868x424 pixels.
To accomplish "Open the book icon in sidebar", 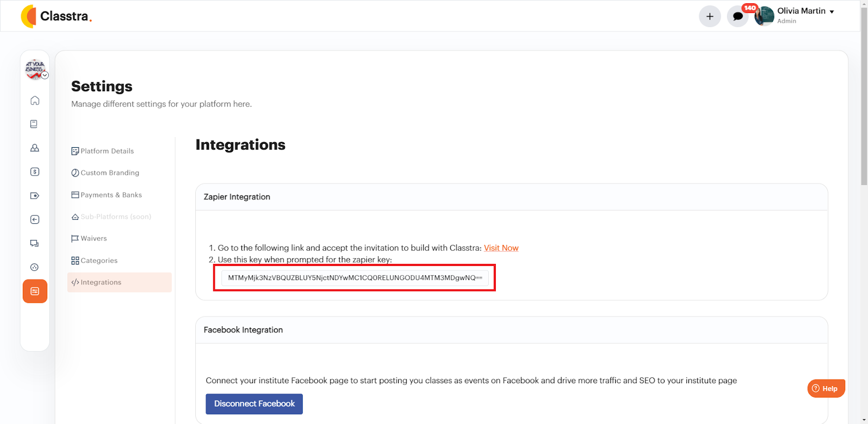I will coord(35,124).
